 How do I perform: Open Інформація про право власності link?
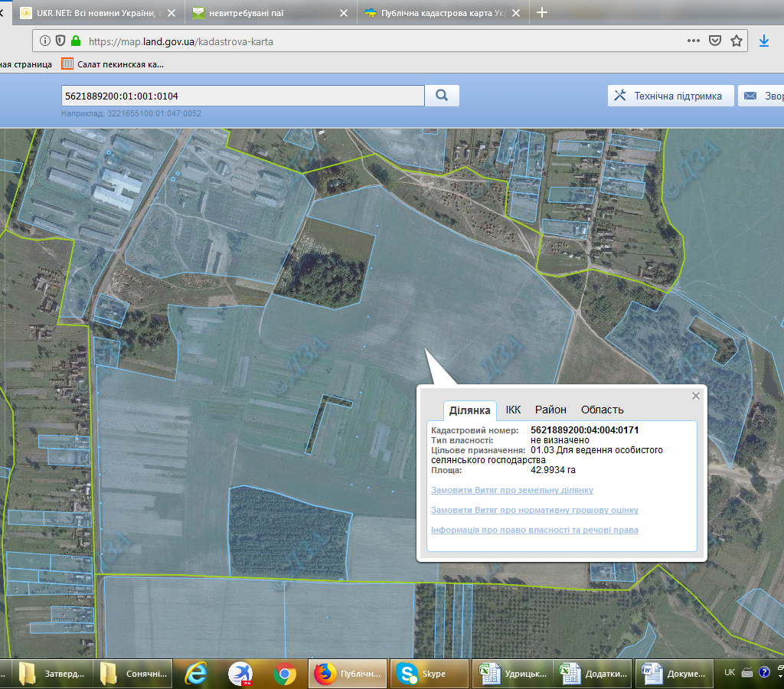[534, 530]
